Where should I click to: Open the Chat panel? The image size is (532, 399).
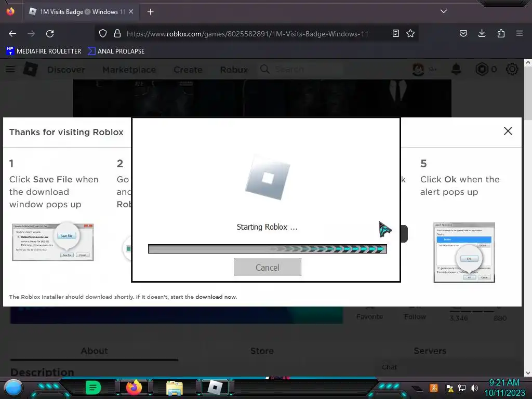[389, 367]
